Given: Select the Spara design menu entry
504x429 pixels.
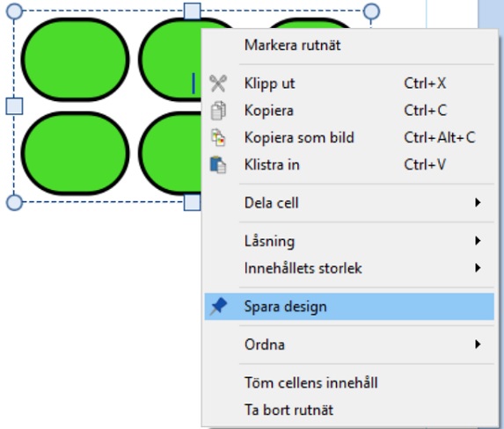Looking at the screenshot, I should [x=349, y=306].
